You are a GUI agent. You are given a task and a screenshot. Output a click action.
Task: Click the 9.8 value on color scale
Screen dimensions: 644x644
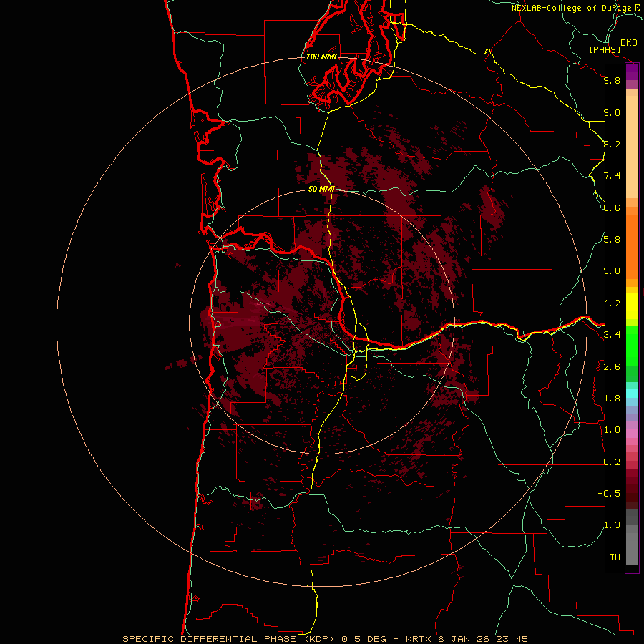(x=612, y=80)
